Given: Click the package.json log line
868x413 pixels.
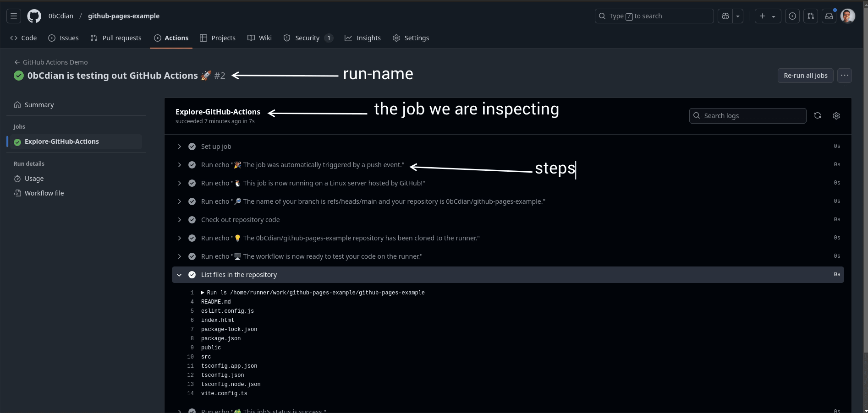Looking at the screenshot, I should pyautogui.click(x=221, y=338).
